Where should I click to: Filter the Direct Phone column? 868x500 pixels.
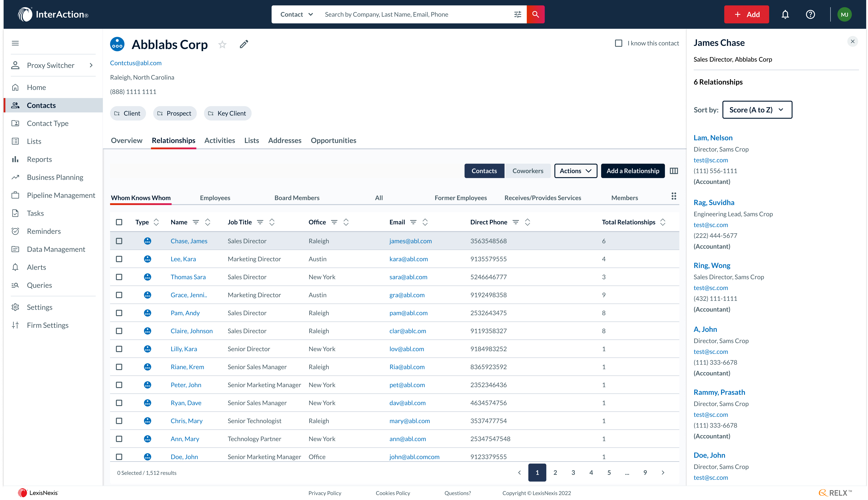515,222
